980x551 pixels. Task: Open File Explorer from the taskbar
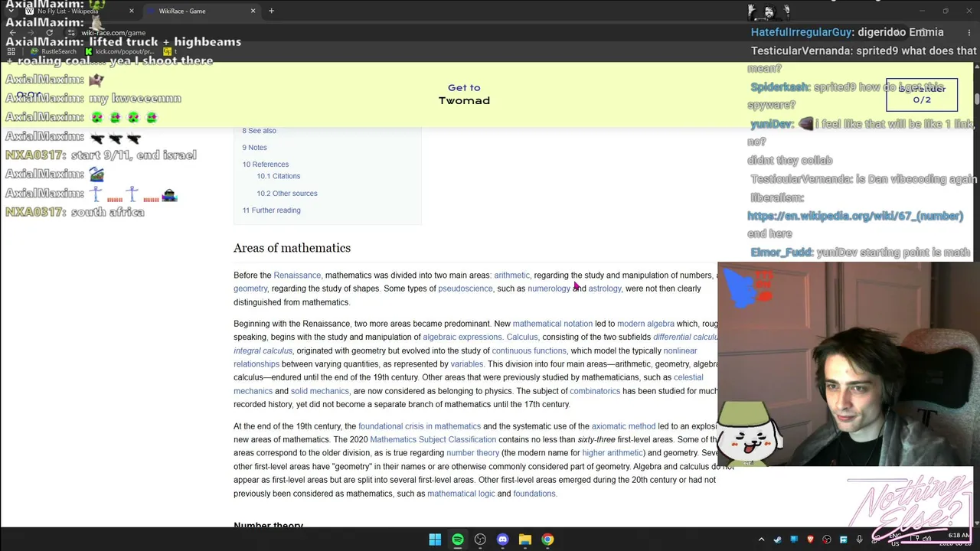525,540
